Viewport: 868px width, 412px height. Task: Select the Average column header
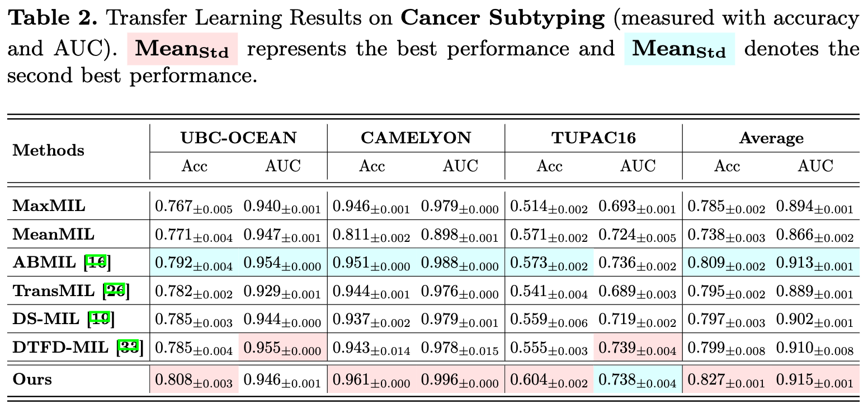771,138
